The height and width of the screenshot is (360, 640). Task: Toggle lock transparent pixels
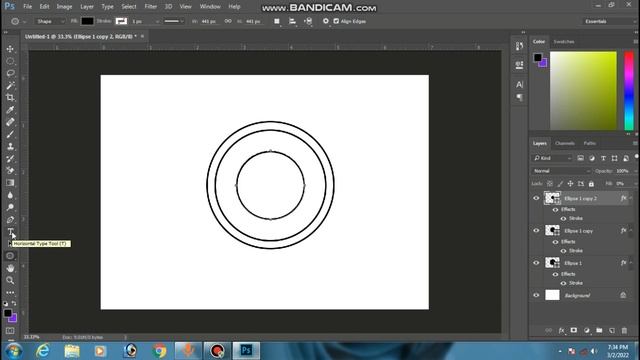point(550,184)
